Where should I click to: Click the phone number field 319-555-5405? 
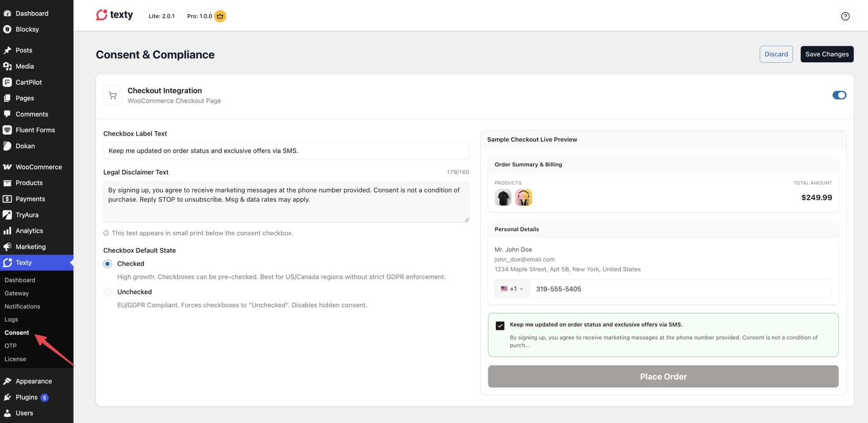pos(680,289)
